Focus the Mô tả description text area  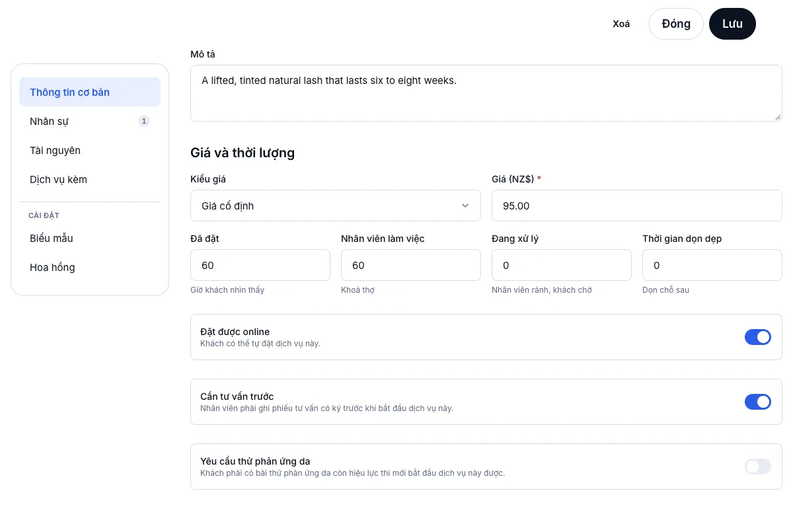[486, 93]
